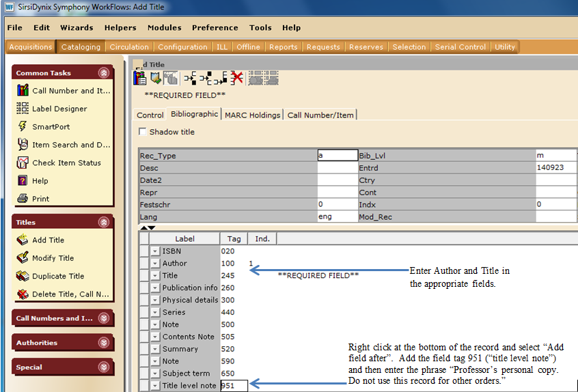This screenshot has height=392, width=578.
Task: Switch to the Acquisitions module tab
Action: (x=31, y=47)
